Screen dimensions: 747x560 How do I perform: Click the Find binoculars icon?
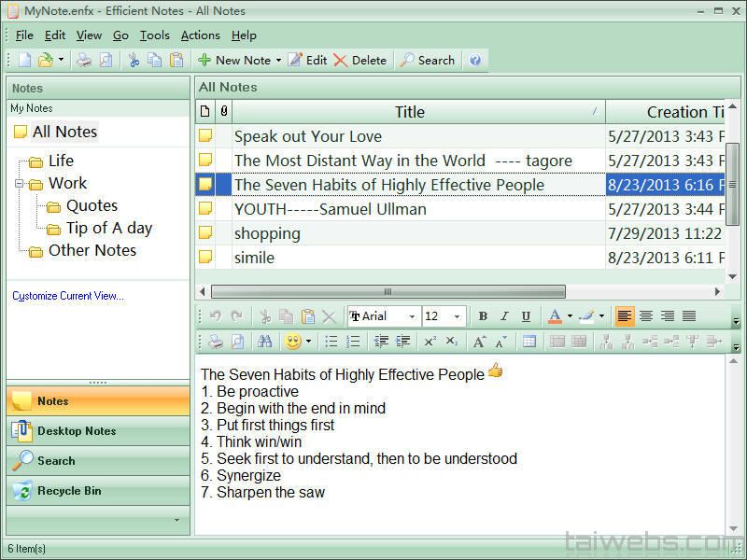pos(264,342)
